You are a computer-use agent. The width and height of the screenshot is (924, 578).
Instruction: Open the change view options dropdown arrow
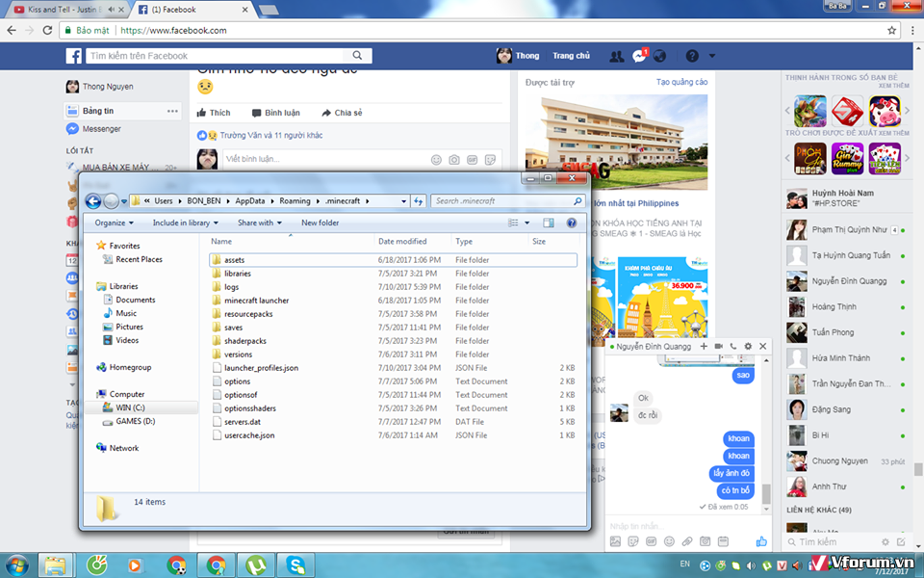point(526,223)
